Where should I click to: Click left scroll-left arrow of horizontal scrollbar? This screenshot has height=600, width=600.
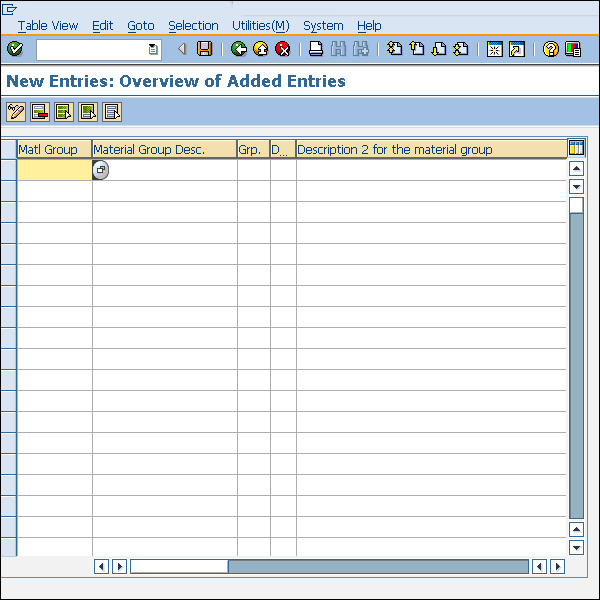tap(101, 566)
